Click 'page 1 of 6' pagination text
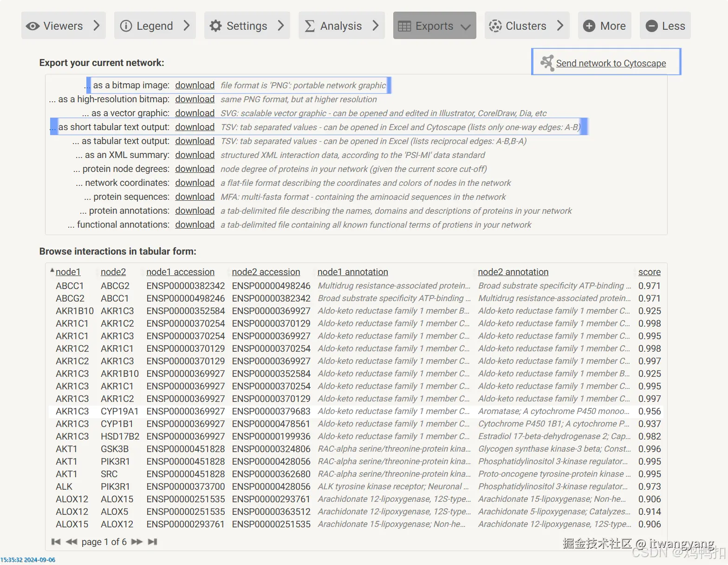 pos(104,542)
